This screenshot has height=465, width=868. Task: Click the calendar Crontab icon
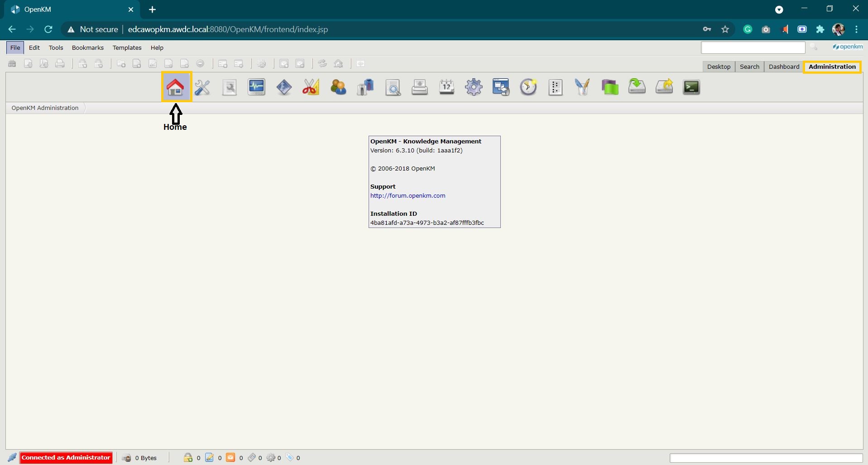point(446,87)
